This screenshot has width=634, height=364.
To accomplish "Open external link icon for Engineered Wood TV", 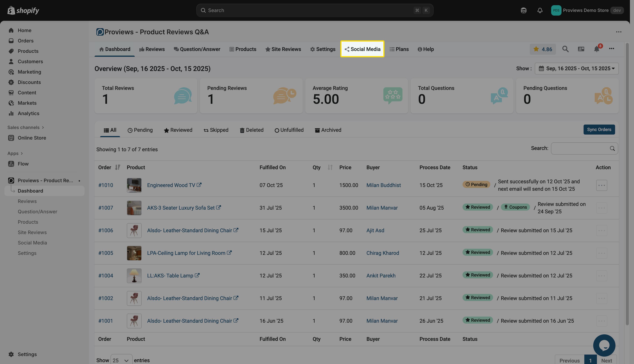I will pyautogui.click(x=199, y=185).
